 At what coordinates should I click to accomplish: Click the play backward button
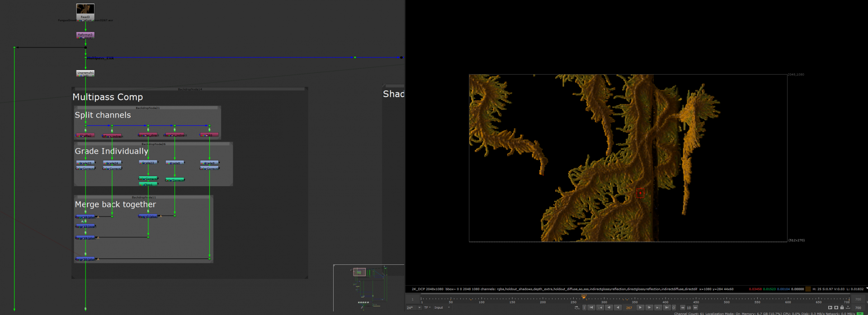pos(618,308)
